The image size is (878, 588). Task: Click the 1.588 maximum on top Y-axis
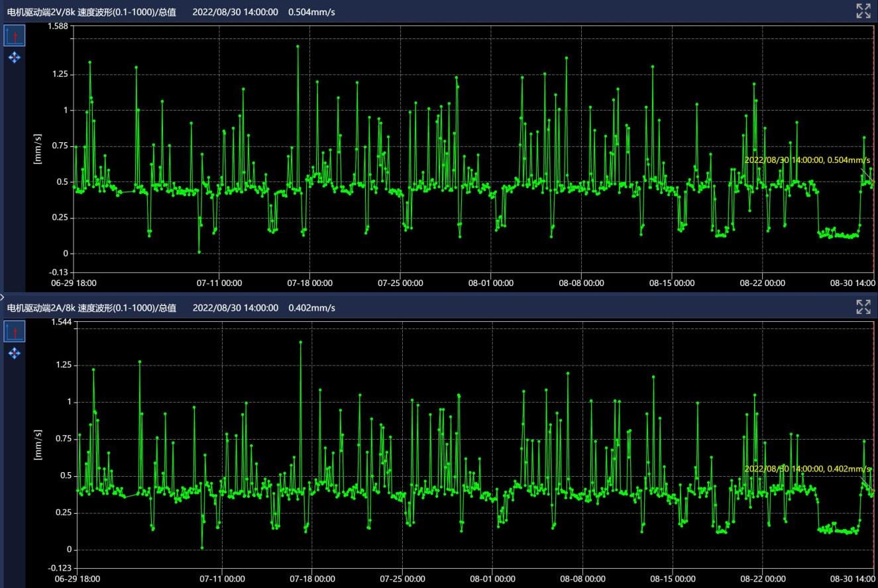tap(58, 26)
